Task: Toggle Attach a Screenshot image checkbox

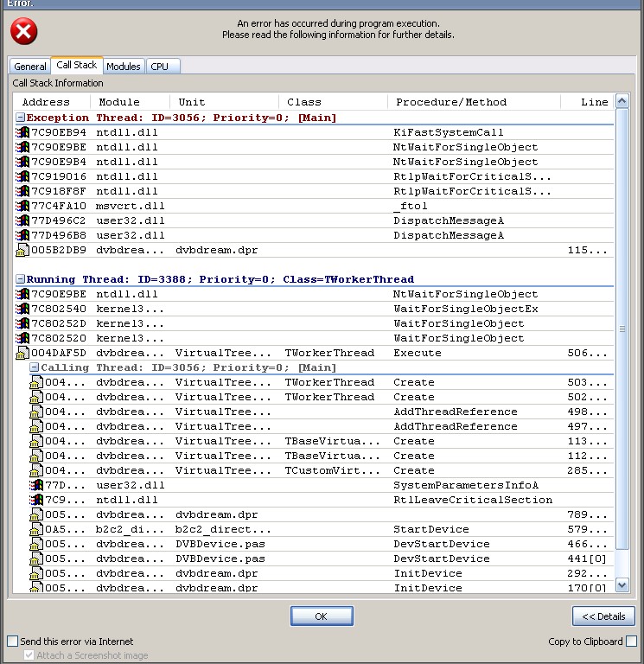Action: [29, 655]
